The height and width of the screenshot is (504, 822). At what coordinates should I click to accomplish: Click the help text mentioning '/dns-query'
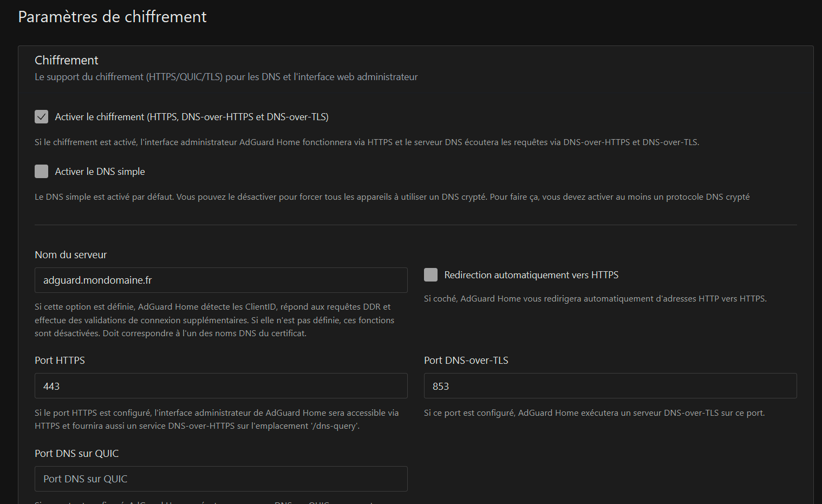[217, 420]
